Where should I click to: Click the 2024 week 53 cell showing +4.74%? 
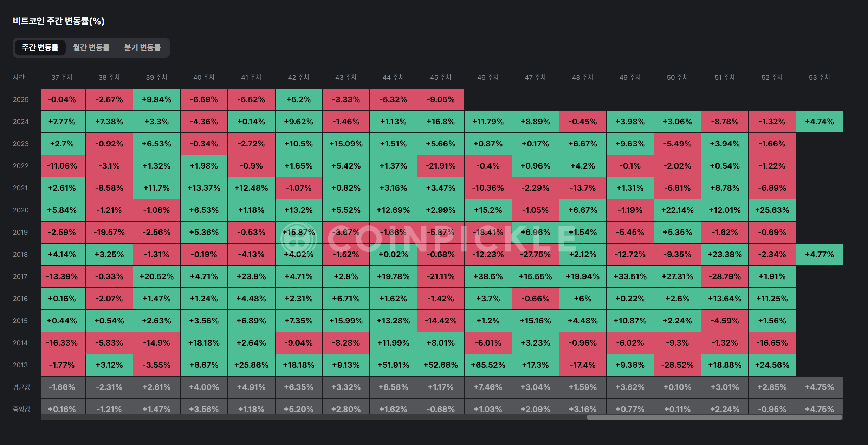(x=819, y=122)
